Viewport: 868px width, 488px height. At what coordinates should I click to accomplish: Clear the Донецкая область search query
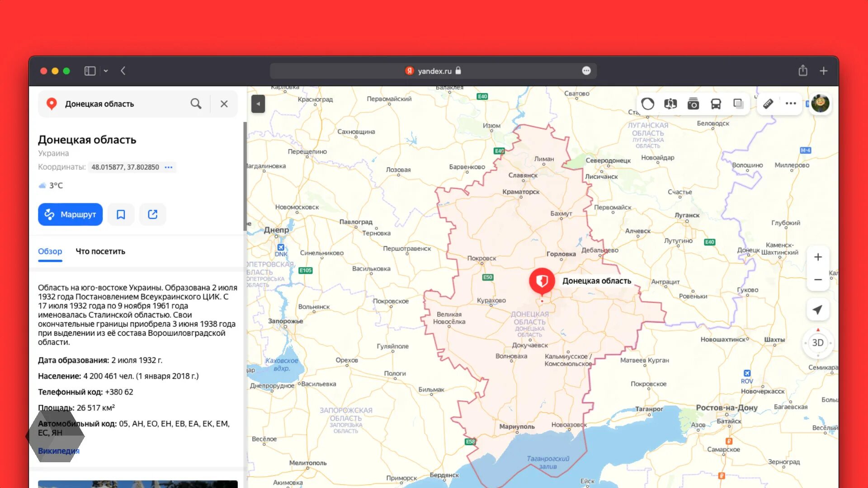click(x=224, y=104)
